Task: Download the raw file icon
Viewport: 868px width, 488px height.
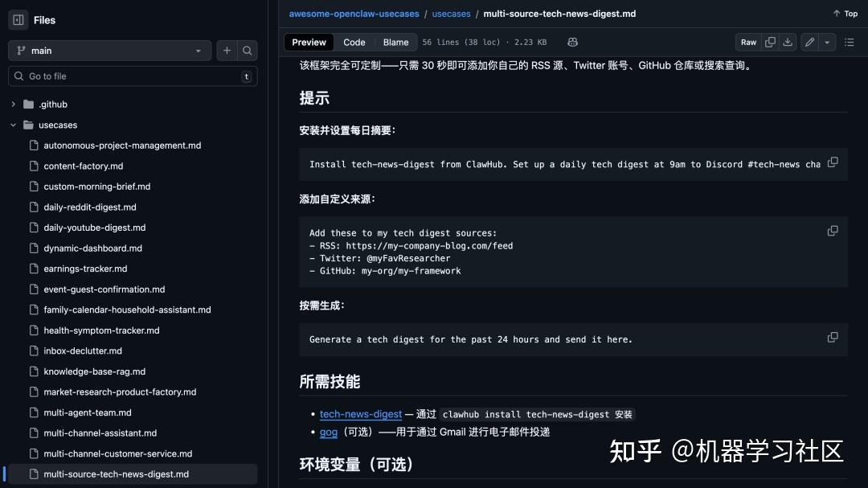Action: click(x=788, y=42)
